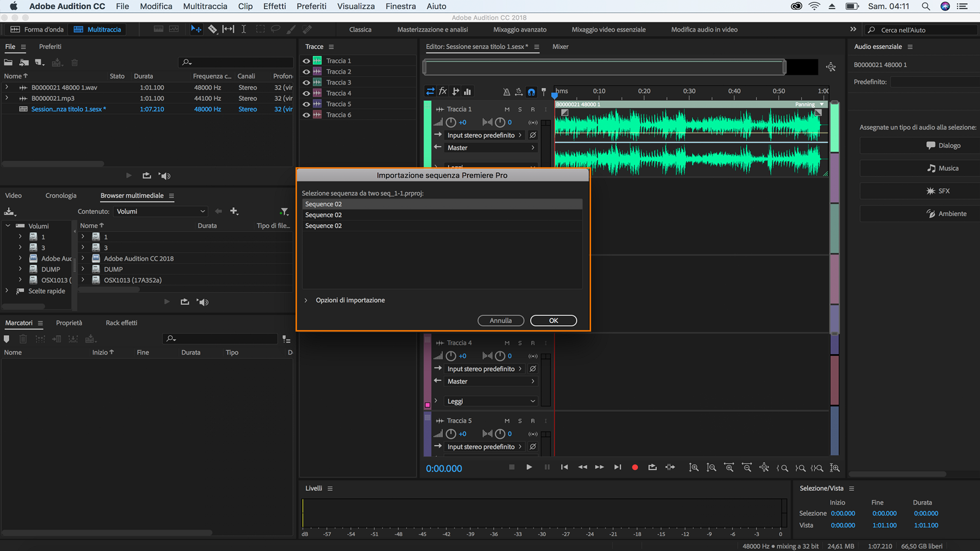Pick the Slip tool from the toolbar
Image resolution: width=980 pixels, height=551 pixels.
[228, 29]
